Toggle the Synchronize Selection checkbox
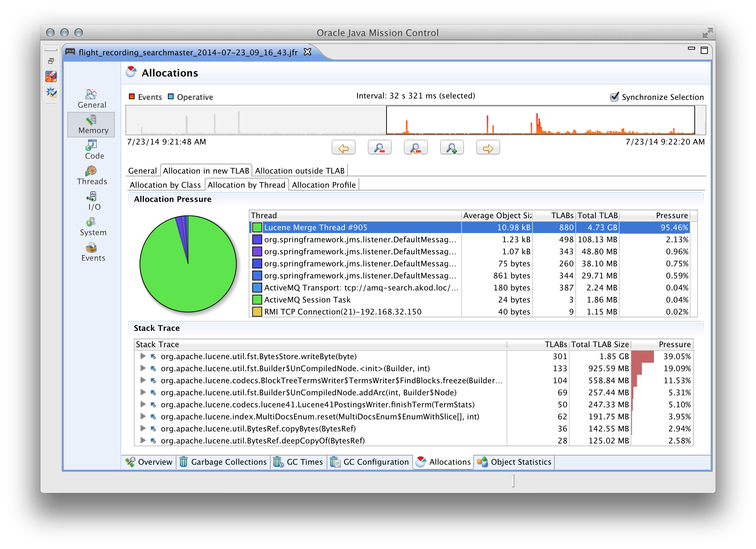 coord(615,97)
